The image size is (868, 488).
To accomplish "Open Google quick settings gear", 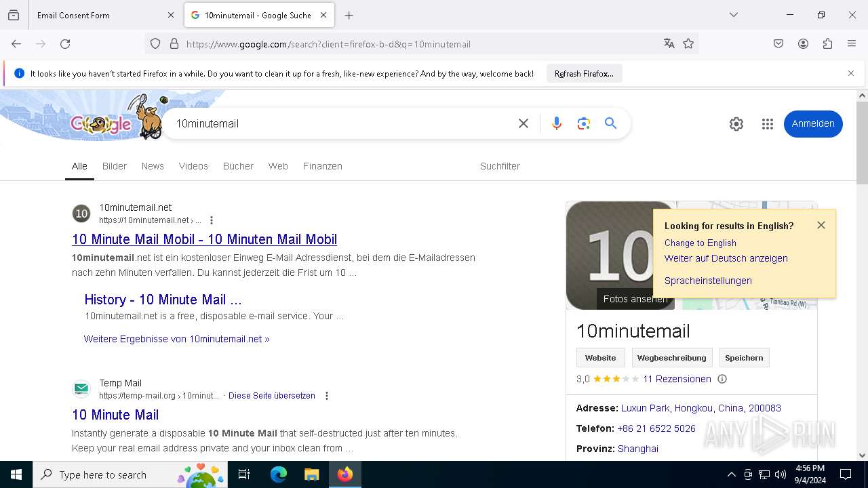I will (736, 124).
